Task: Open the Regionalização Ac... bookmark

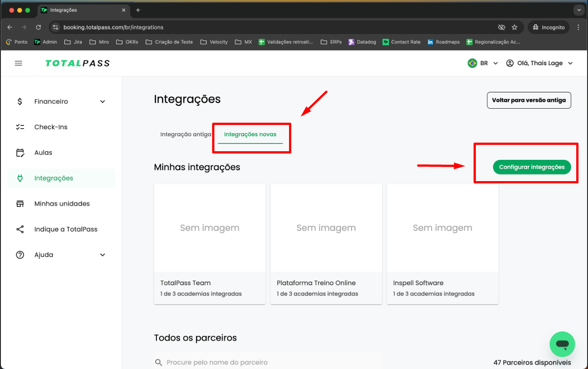Action: tap(493, 42)
